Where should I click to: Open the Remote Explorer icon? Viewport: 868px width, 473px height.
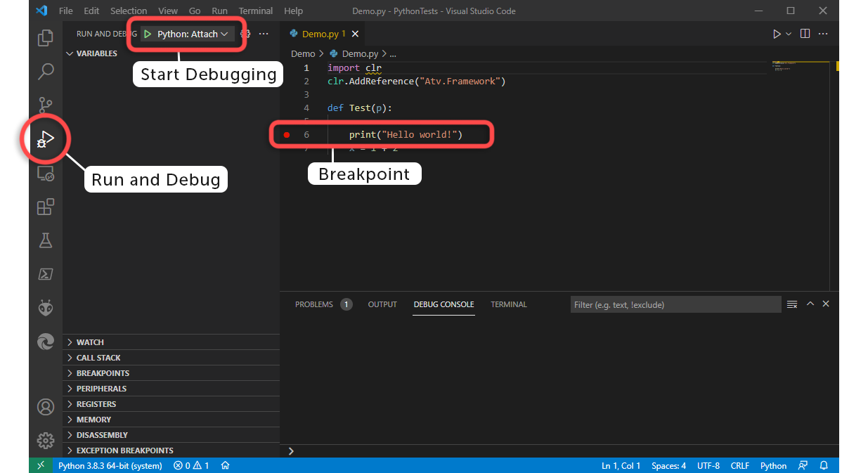46,173
